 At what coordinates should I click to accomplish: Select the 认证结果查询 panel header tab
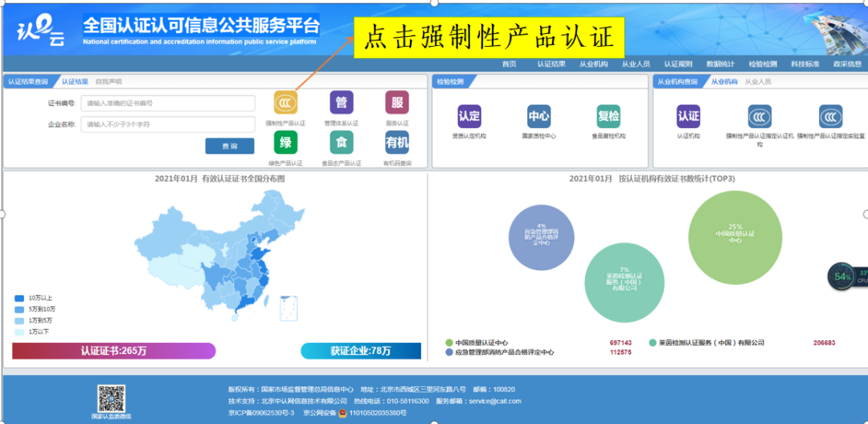click(x=27, y=82)
